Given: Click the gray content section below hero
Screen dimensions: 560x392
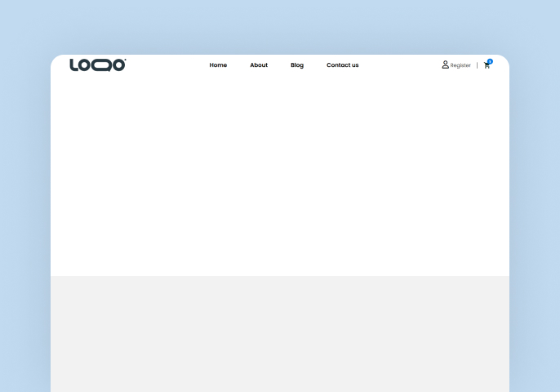Looking at the screenshot, I should coord(279,333).
